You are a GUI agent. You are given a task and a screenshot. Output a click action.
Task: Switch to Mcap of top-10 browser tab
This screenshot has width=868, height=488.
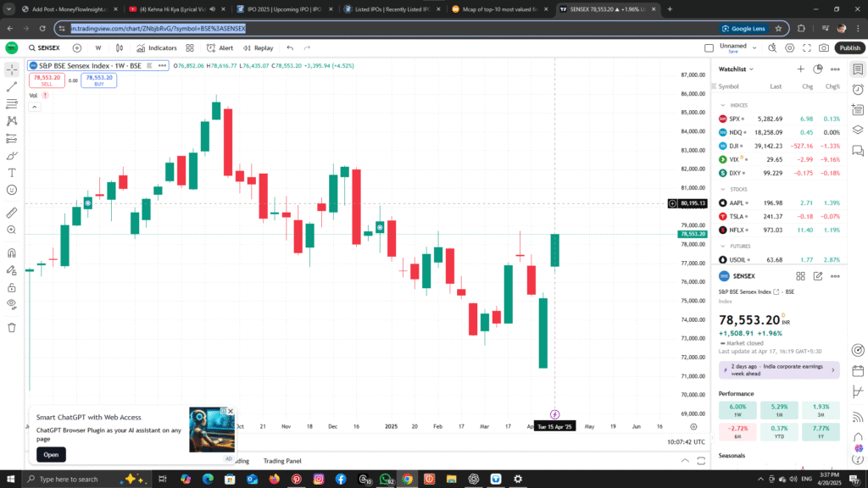point(498,8)
